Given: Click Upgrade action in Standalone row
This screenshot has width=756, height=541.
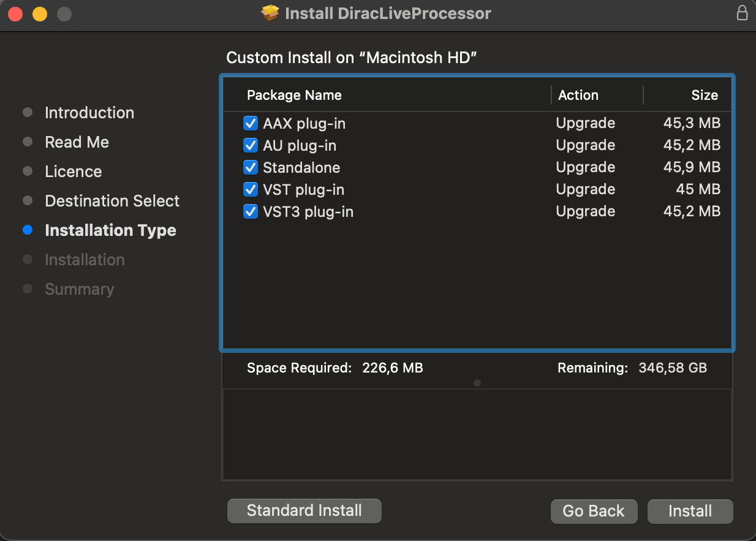Looking at the screenshot, I should 586,167.
